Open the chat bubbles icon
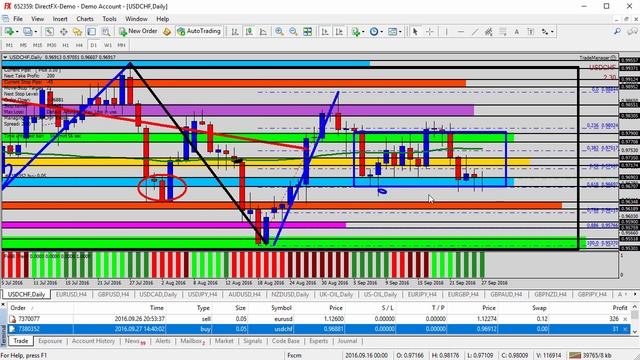The width and height of the screenshot is (640, 360). click(x=632, y=31)
